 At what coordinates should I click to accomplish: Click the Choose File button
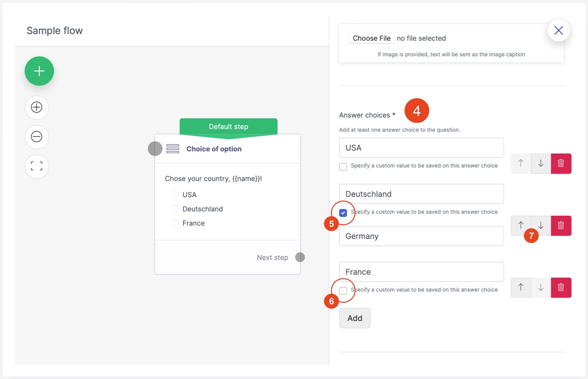tap(371, 38)
